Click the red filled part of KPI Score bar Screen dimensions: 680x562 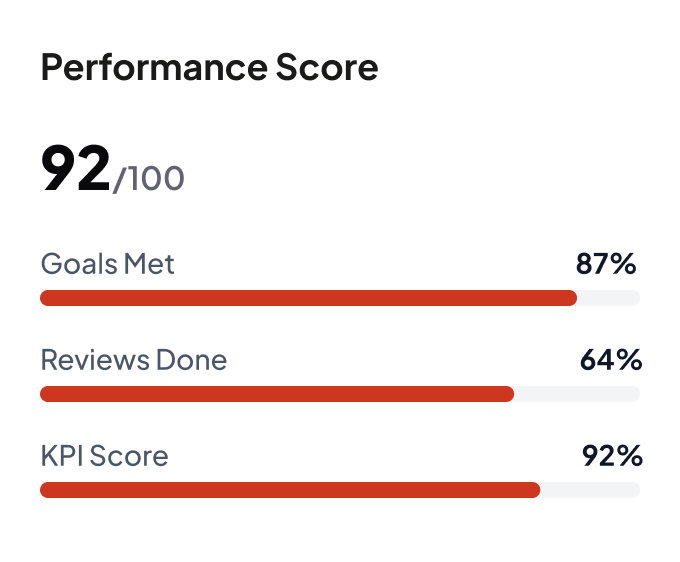tap(290, 490)
